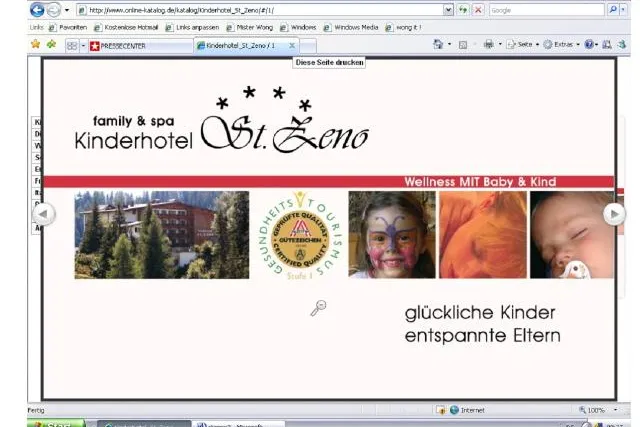Expand the address bar history dropdown
The height and width of the screenshot is (427, 640).
tap(448, 10)
